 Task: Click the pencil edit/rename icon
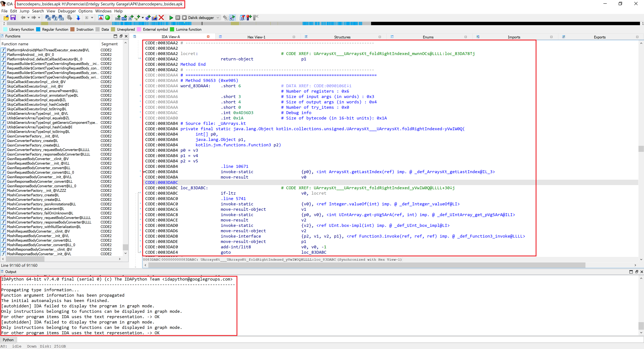(154, 17)
